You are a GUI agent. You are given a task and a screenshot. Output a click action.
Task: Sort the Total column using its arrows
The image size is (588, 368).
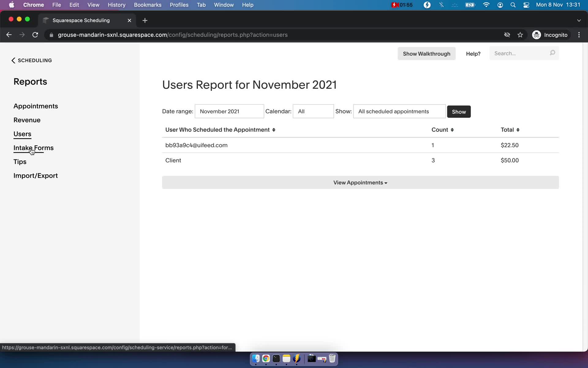[518, 130]
